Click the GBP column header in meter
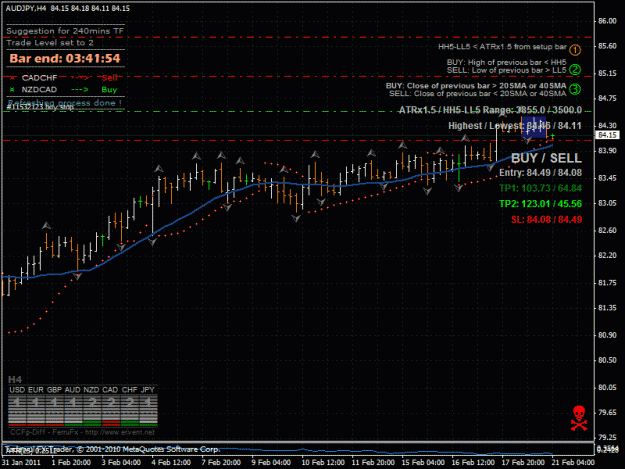 point(54,390)
